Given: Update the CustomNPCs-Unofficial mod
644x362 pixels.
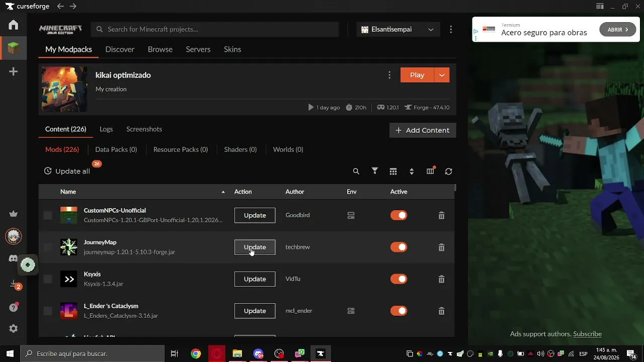Looking at the screenshot, I should point(255,216).
